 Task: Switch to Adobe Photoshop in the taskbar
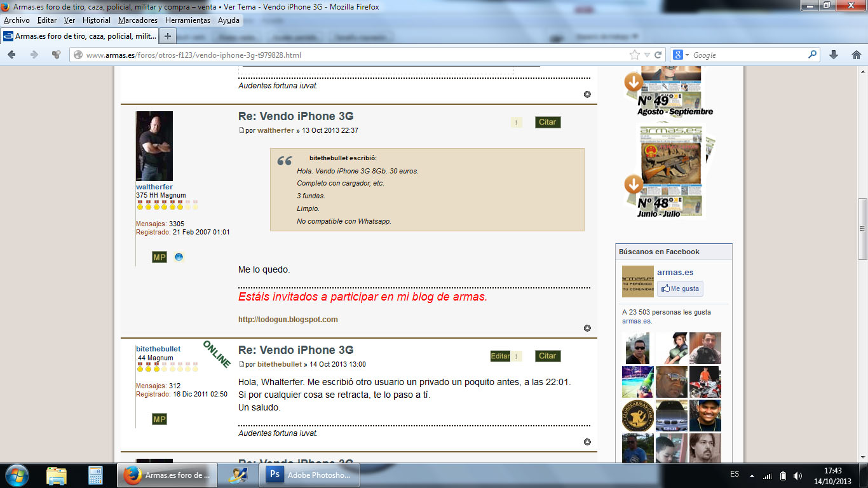(x=311, y=475)
